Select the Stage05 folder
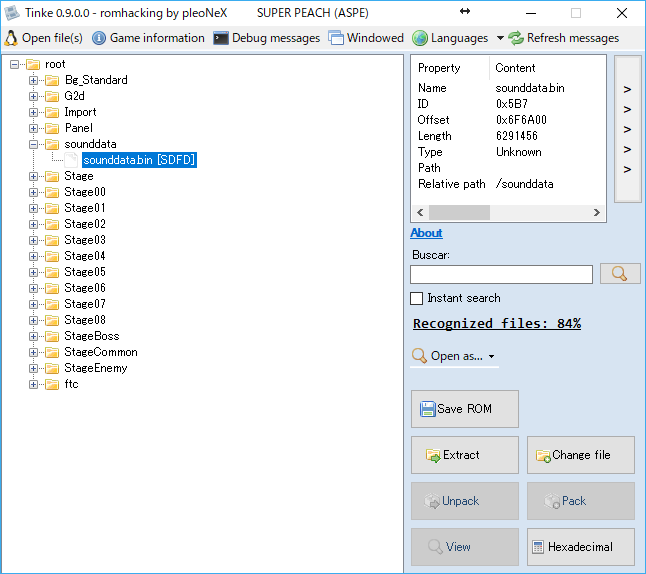646x574 pixels. point(85,272)
